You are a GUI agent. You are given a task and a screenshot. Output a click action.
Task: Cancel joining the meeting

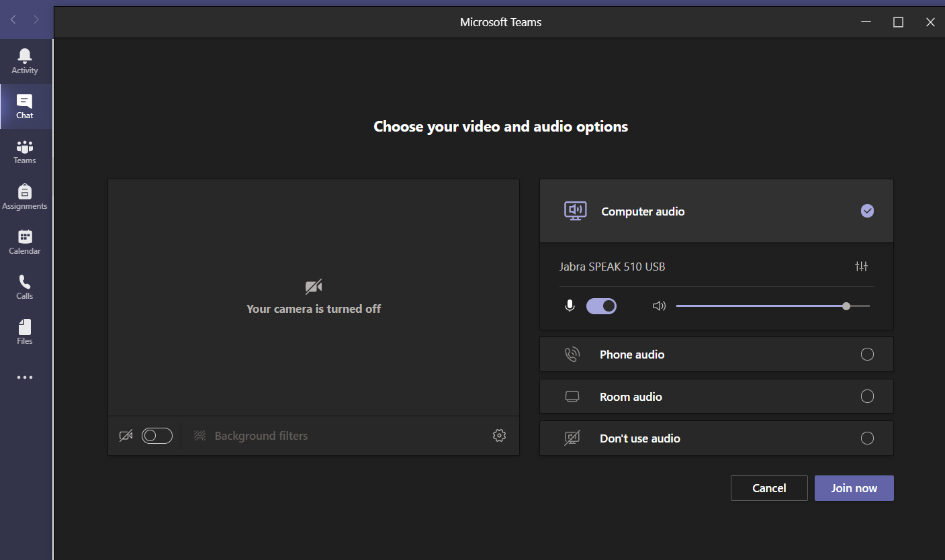pyautogui.click(x=769, y=488)
